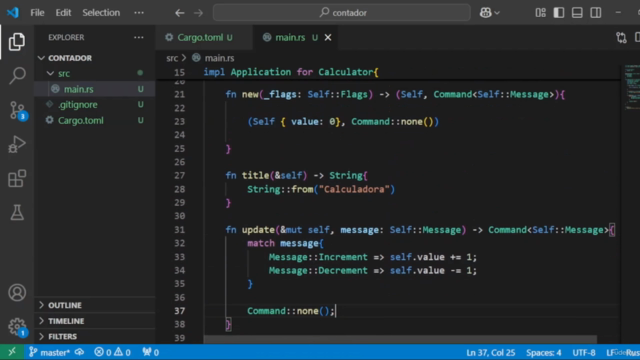640x360 pixels.
Task: Click 'fn update' on line 31
Action: (x=250, y=230)
